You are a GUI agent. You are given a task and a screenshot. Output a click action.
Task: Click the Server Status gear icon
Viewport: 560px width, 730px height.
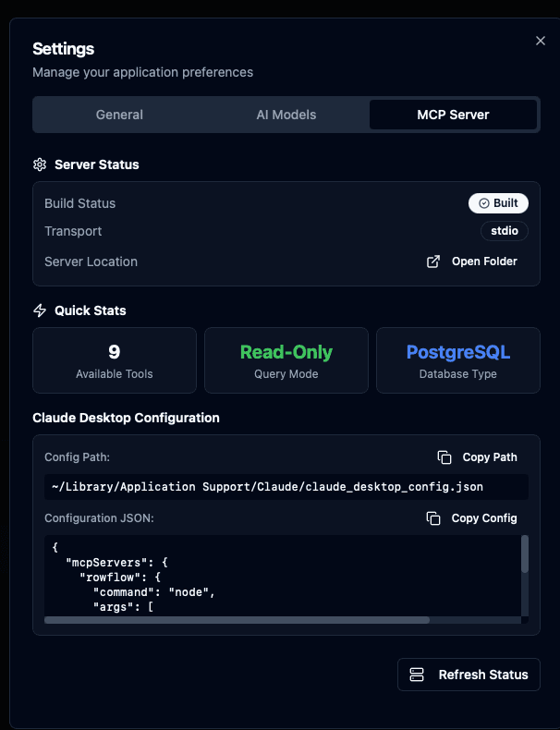40,164
